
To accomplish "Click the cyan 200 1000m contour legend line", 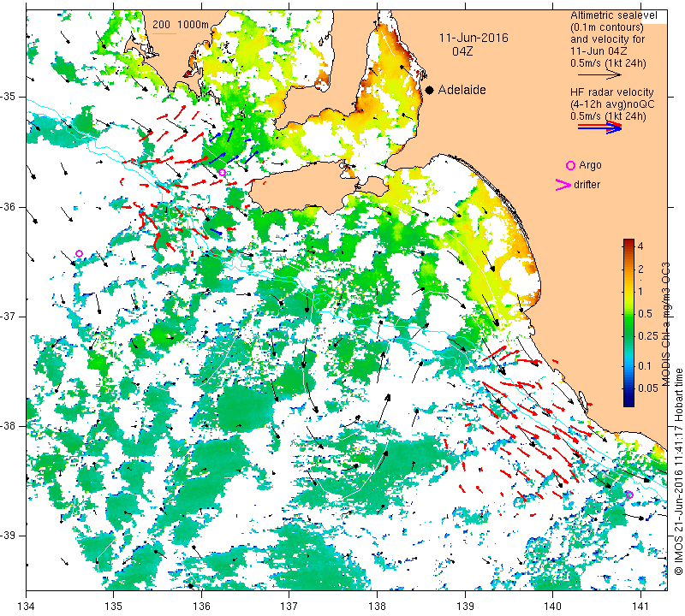I will pyautogui.click(x=164, y=34).
